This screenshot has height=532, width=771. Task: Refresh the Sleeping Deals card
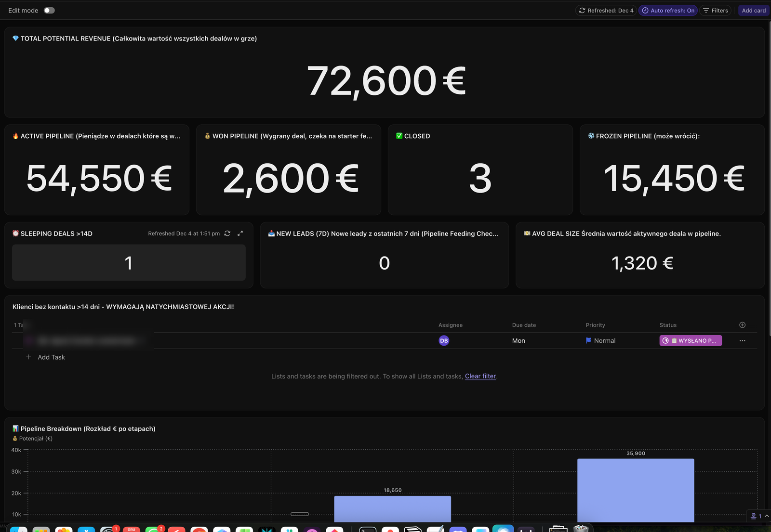(x=227, y=234)
